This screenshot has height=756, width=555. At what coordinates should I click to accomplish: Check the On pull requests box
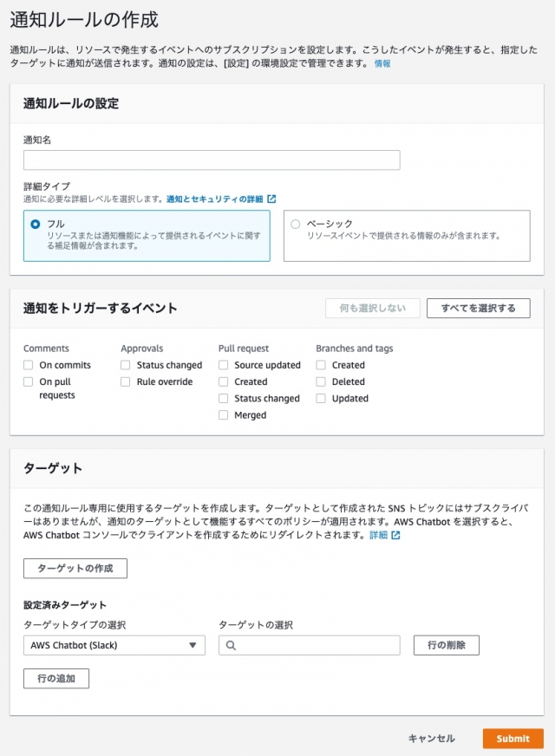(27, 381)
